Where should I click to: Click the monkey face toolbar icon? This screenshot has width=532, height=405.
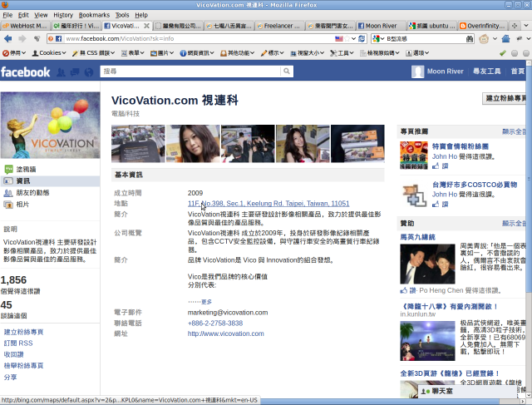pyautogui.click(x=484, y=39)
